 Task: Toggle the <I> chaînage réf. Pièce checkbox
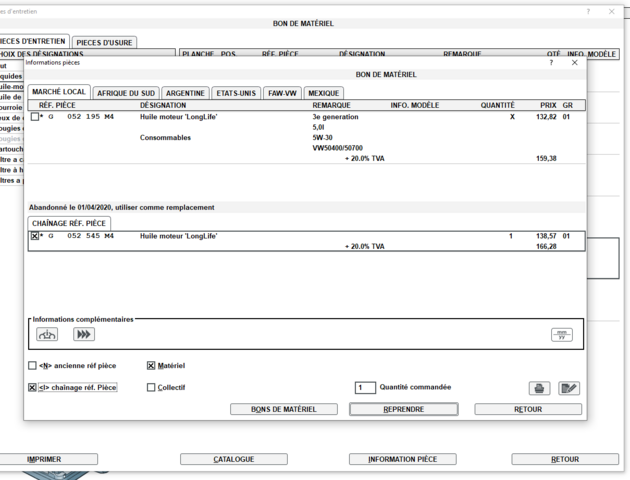32,387
